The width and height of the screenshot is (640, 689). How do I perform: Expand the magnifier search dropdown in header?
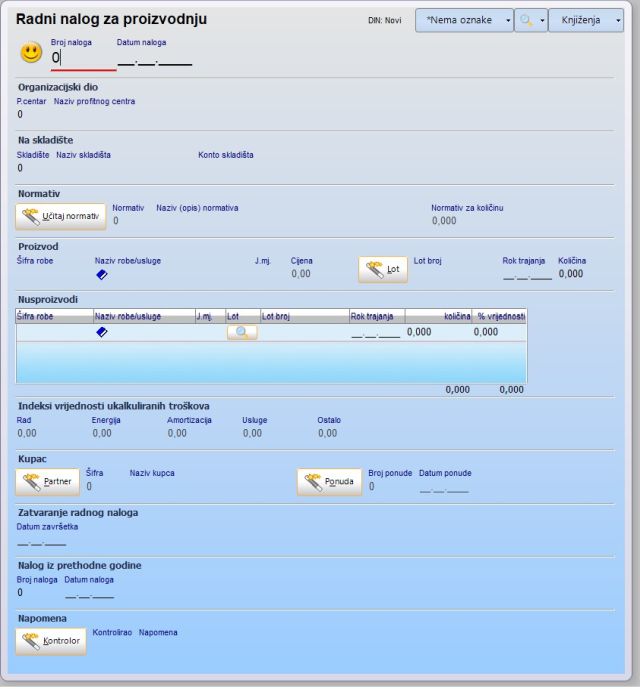click(531, 20)
